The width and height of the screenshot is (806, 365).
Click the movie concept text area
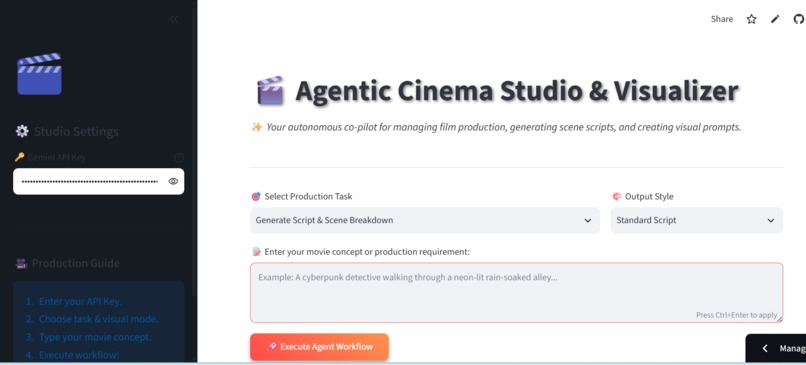tap(516, 293)
